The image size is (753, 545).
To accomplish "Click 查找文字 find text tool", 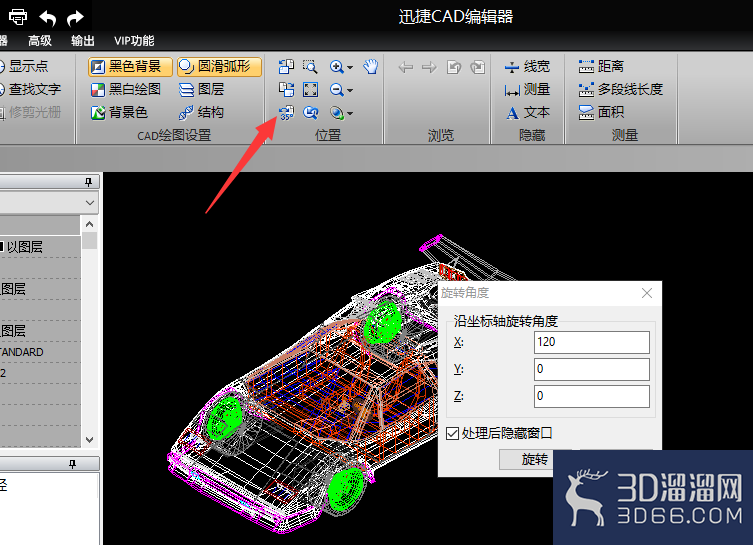I will click(x=30, y=89).
